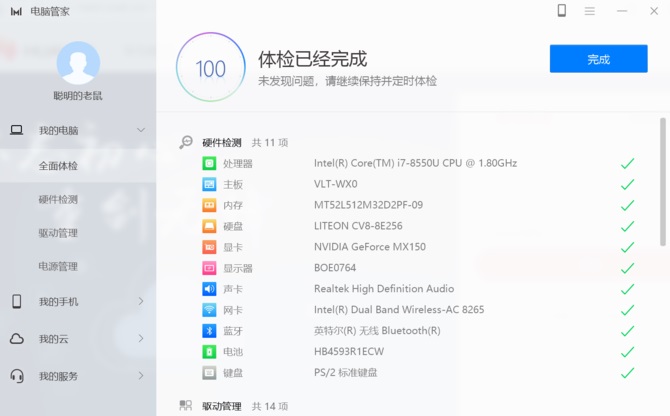This screenshot has width=670, height=416.
Task: Click the 网卡 wireless network icon
Action: pyautogui.click(x=209, y=310)
